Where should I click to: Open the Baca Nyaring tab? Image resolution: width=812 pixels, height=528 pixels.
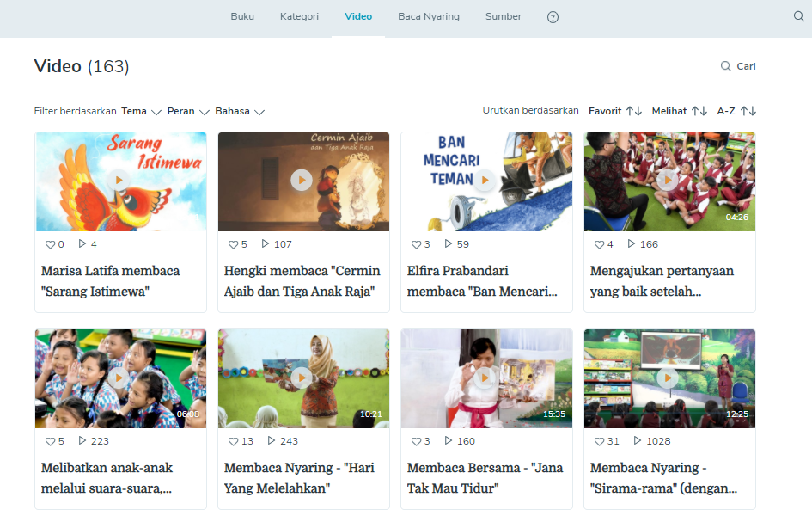click(x=428, y=16)
